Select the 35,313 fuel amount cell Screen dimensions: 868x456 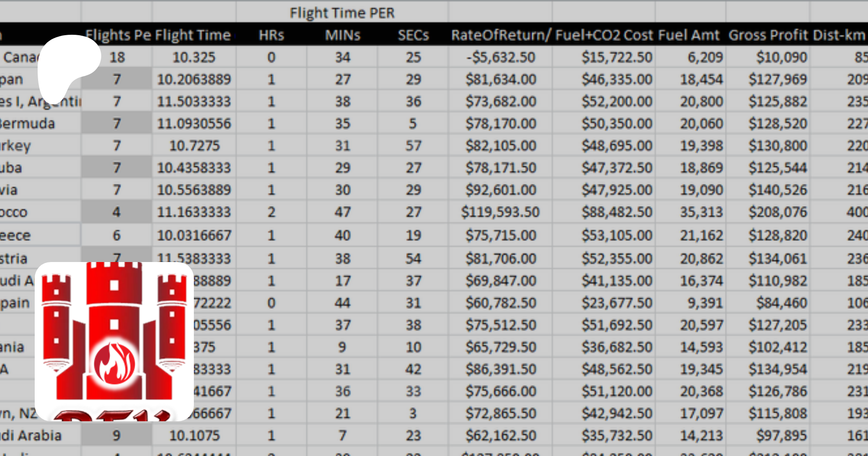click(x=701, y=212)
